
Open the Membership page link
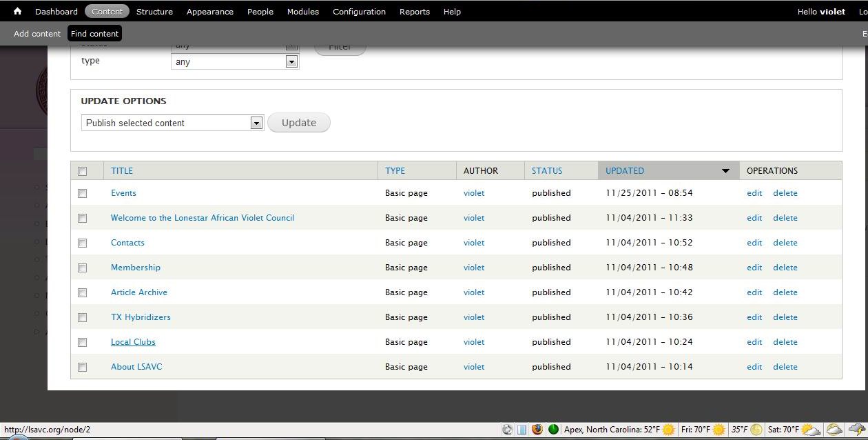point(136,268)
